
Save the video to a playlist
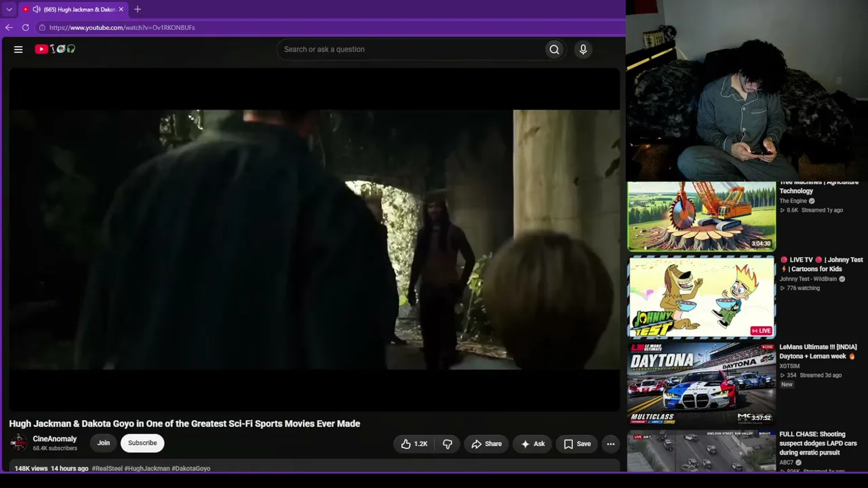coord(577,444)
